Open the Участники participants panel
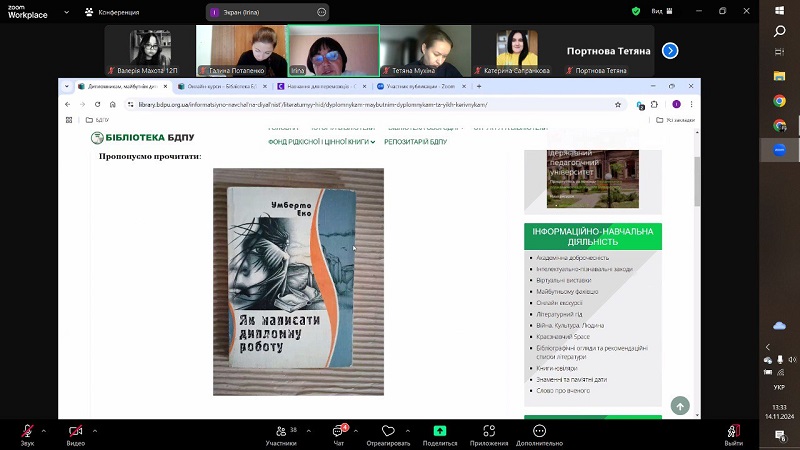This screenshot has height=450, width=800. pos(282,435)
